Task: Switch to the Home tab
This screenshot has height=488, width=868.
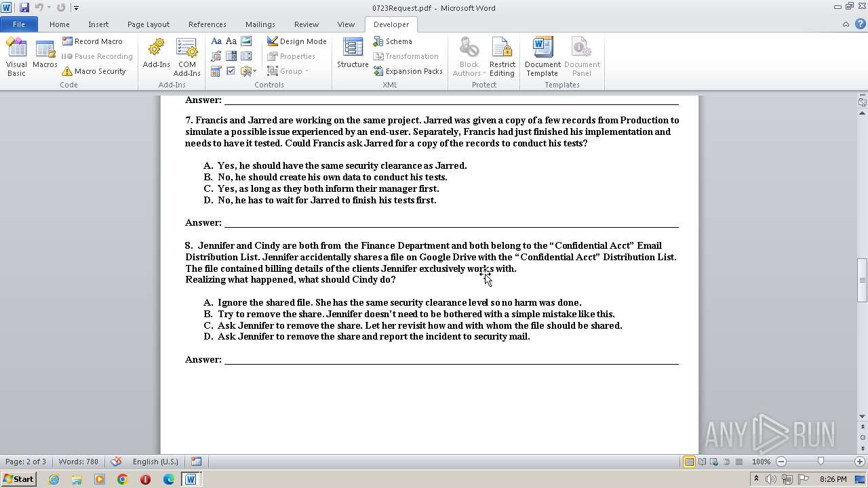Action: click(60, 24)
